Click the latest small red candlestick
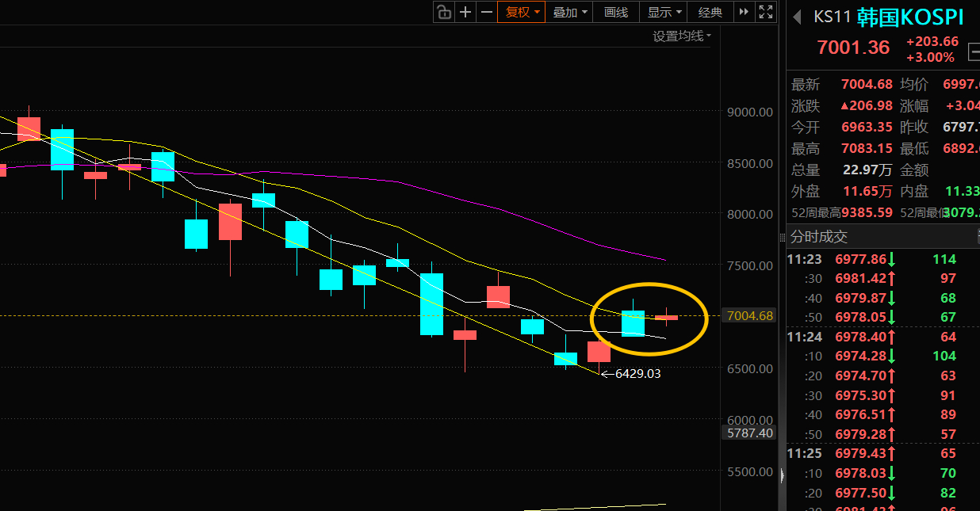Viewport: 980px width, 511px height. click(666, 317)
